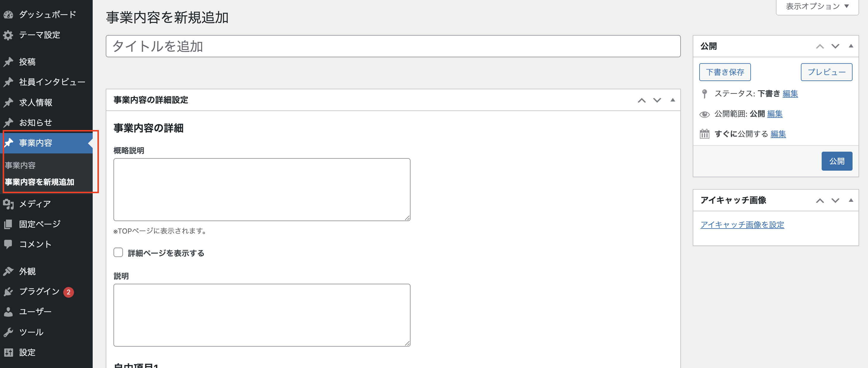Click the blue 公開 publish button
Viewport: 868px width, 368px height.
point(837,161)
